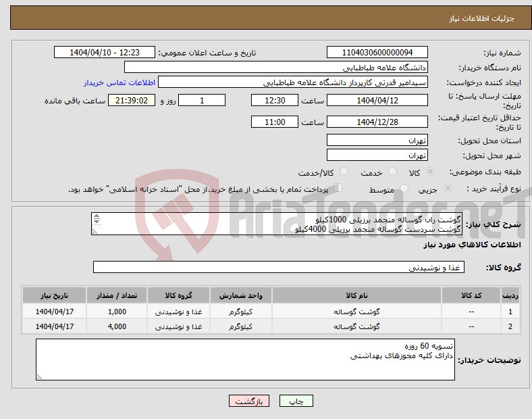Select the جزیی purchase type radio
The image size is (532, 419).
click(448, 188)
